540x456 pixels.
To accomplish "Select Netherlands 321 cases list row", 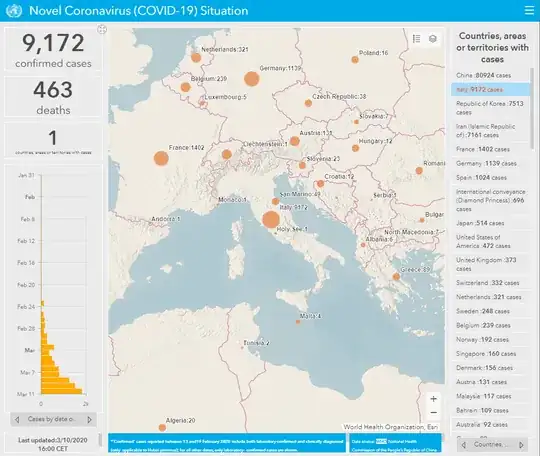I will [491, 297].
